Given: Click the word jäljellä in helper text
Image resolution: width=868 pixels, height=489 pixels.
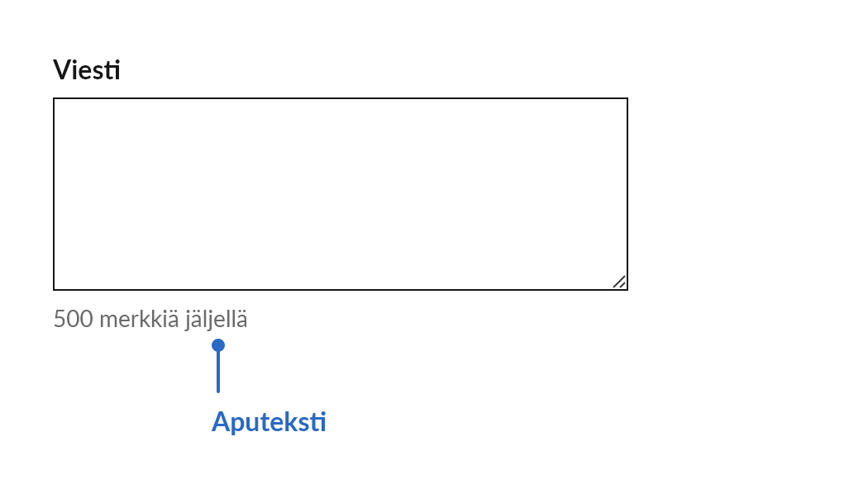Looking at the screenshot, I should coord(216,319).
